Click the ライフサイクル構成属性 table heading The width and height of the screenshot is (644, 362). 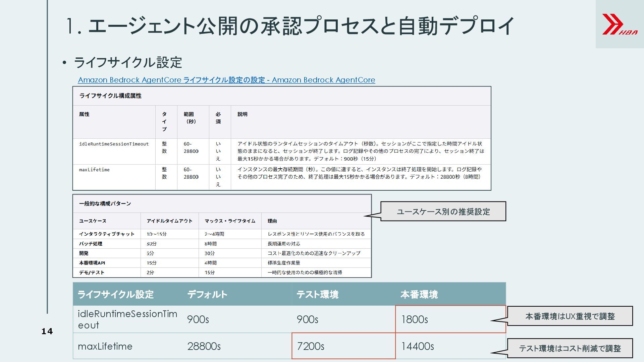pyautogui.click(x=110, y=96)
